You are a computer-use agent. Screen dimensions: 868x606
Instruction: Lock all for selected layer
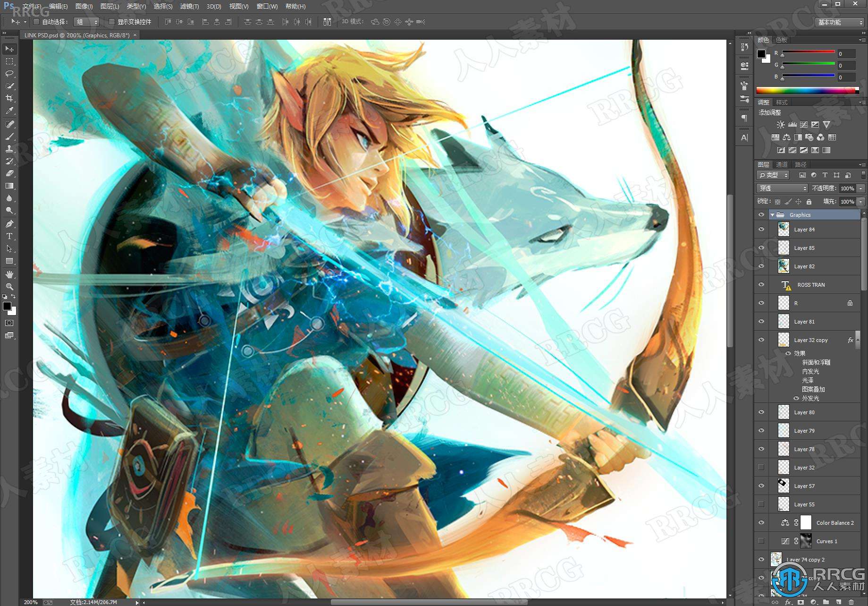point(809,202)
